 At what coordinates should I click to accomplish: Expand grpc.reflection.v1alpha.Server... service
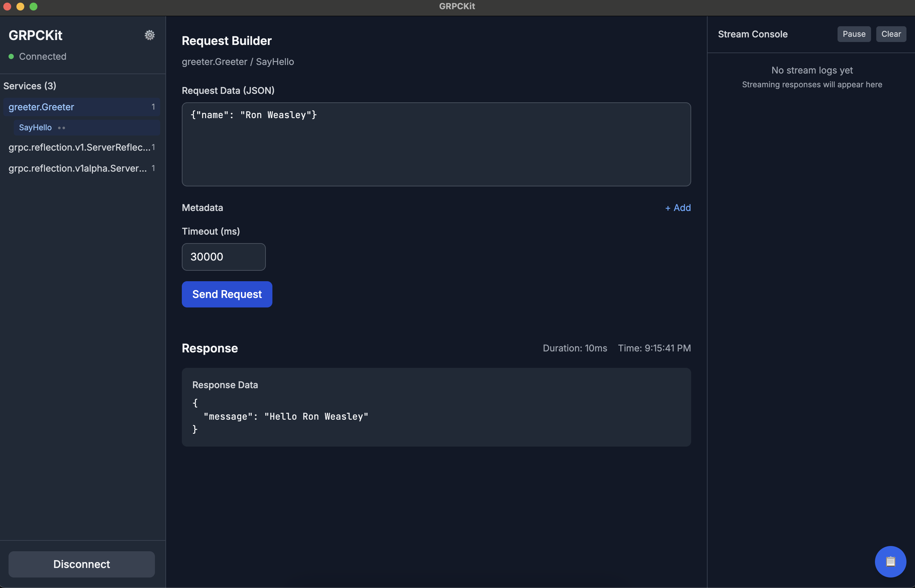82,168
